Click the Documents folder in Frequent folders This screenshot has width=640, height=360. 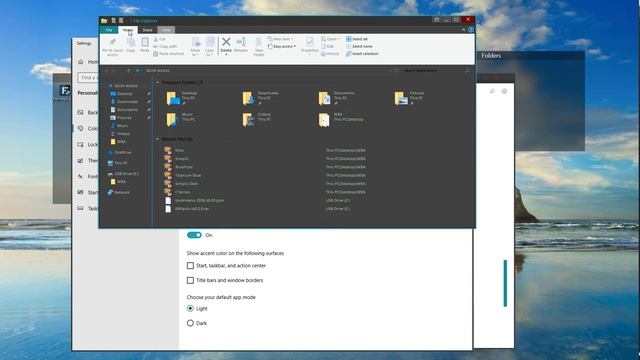pyautogui.click(x=337, y=98)
